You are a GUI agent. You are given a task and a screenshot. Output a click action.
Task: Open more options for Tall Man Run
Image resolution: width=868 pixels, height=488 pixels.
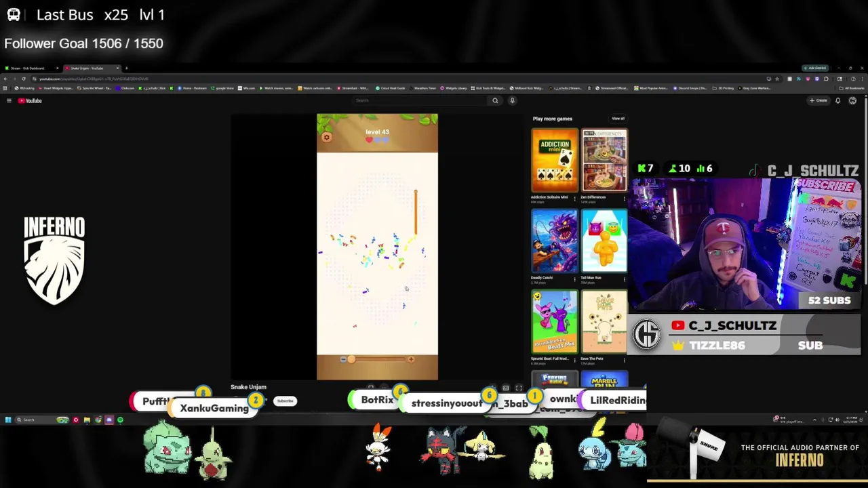click(625, 279)
